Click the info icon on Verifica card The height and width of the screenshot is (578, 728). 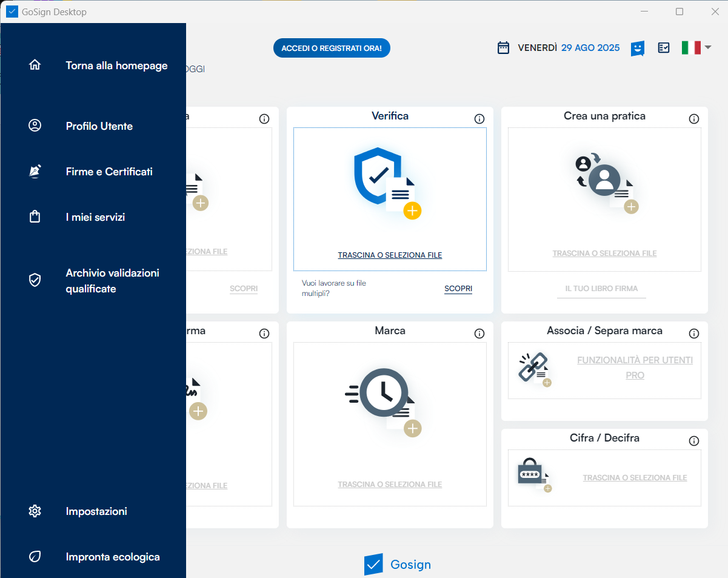tap(479, 119)
